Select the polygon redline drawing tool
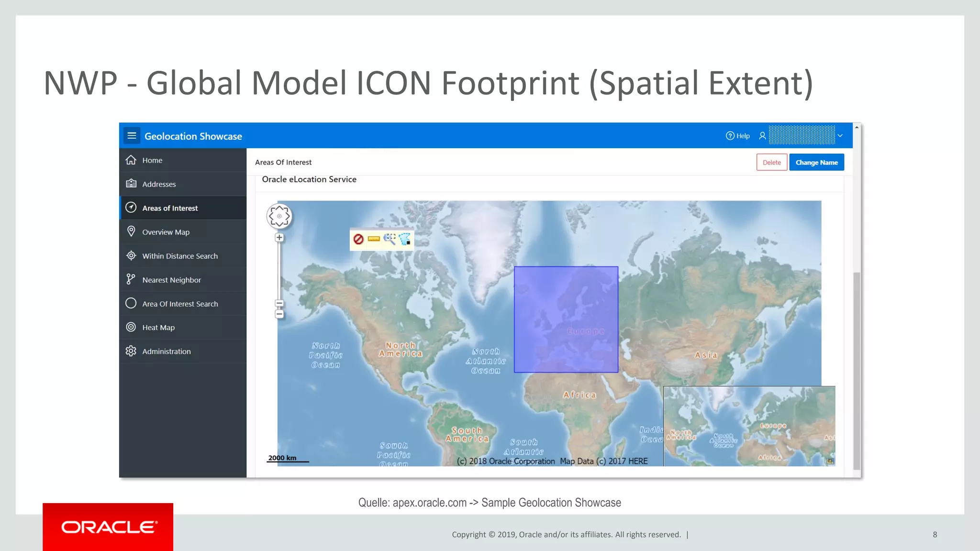Screen dimensions: 980x551 coord(405,239)
